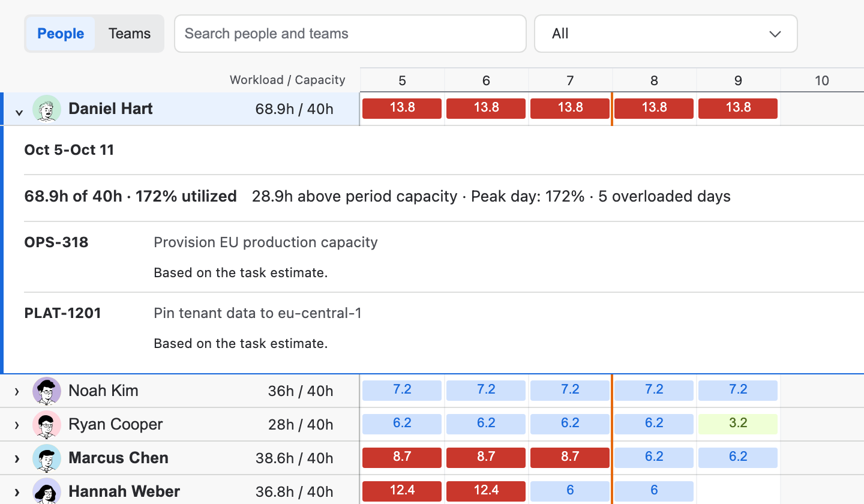This screenshot has width=864, height=504.
Task: Click Provision EU production capacity title
Action: [266, 242]
